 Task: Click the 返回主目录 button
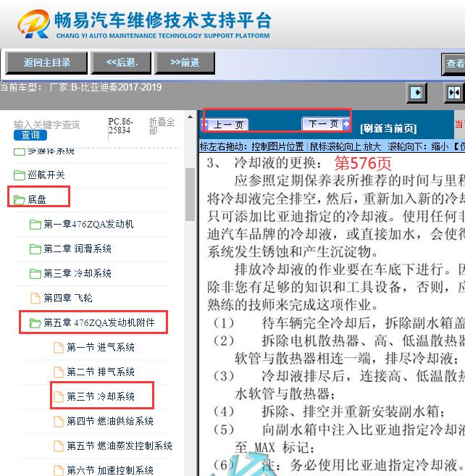46,62
